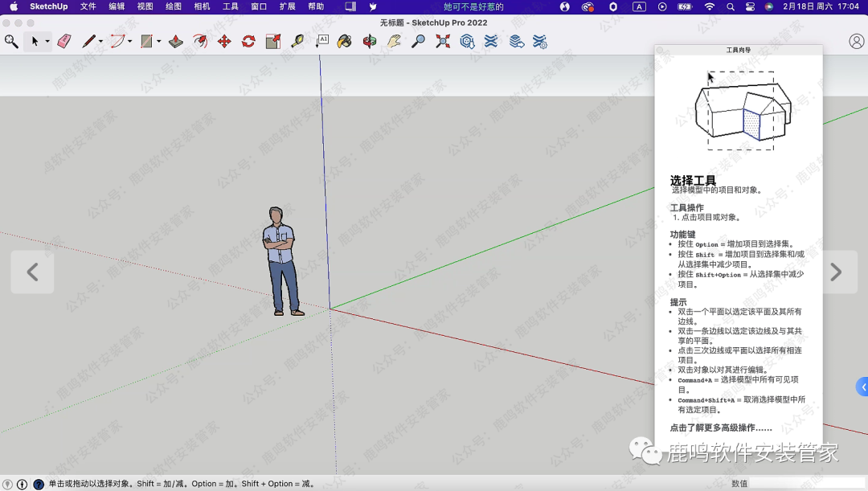The height and width of the screenshot is (491, 868).
Task: Select the Eraser tool
Action: tap(64, 41)
